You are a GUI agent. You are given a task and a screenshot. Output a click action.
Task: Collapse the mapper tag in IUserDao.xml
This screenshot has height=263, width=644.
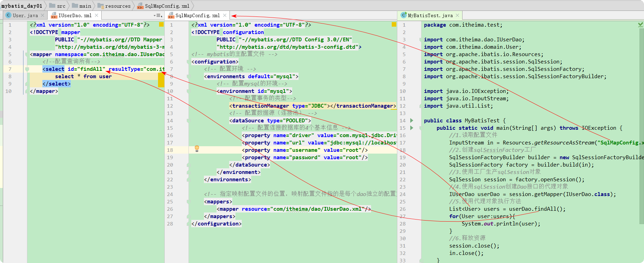pos(27,54)
